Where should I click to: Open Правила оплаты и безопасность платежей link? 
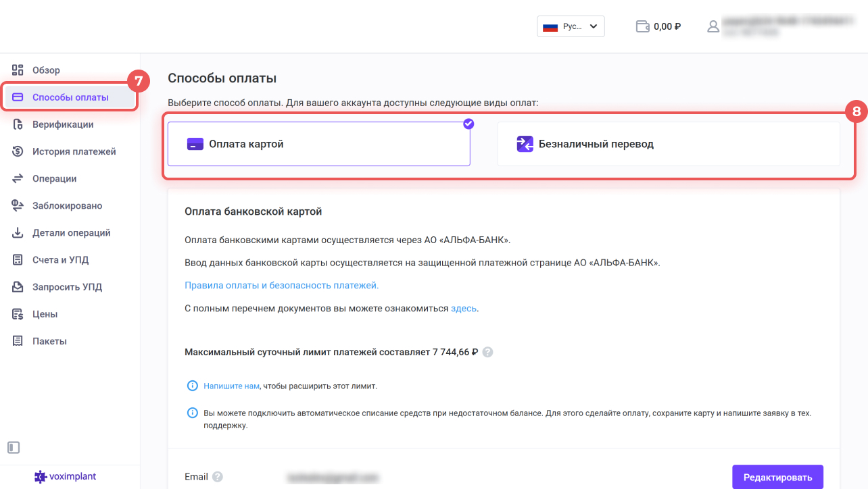[281, 286]
